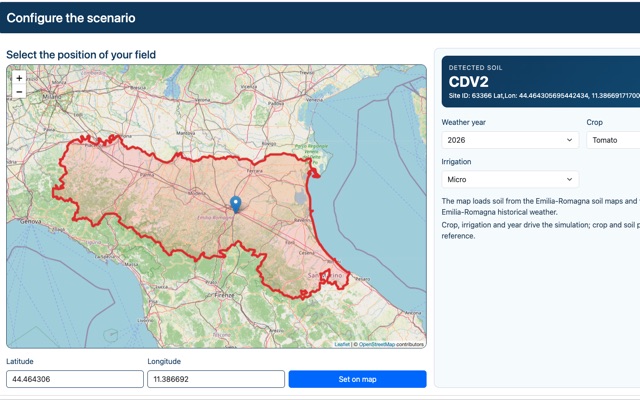Viewport: 640px width, 400px height.
Task: Click San Marino label on the map
Action: (x=325, y=276)
